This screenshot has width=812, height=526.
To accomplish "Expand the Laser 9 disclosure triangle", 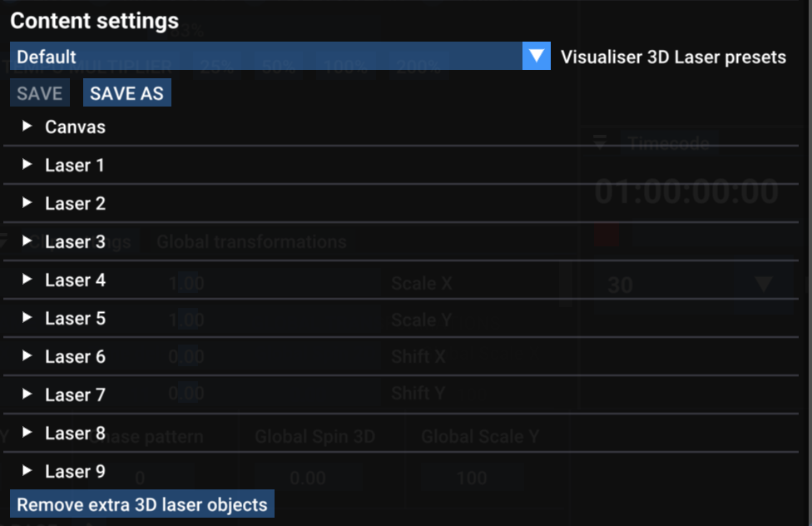I will tap(27, 471).
